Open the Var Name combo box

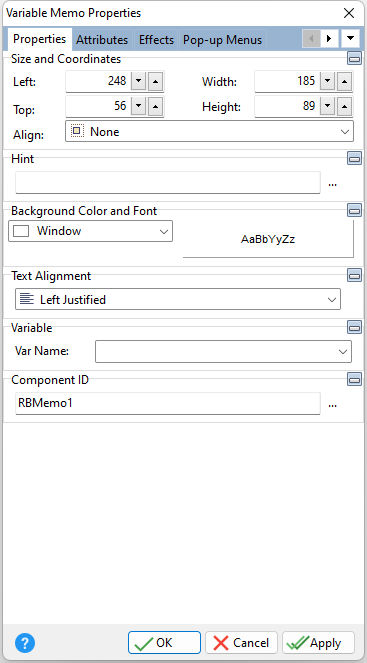coord(223,352)
